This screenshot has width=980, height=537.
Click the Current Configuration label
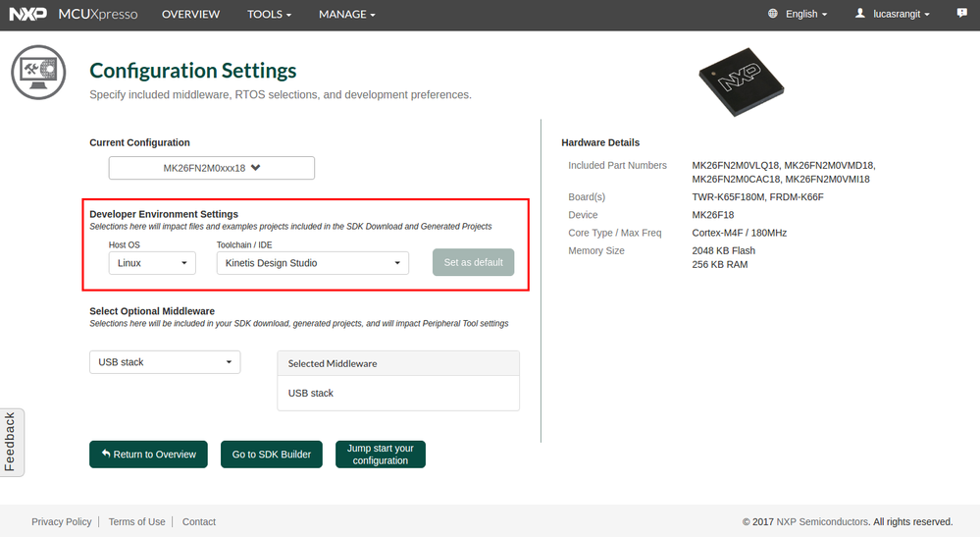(x=139, y=142)
